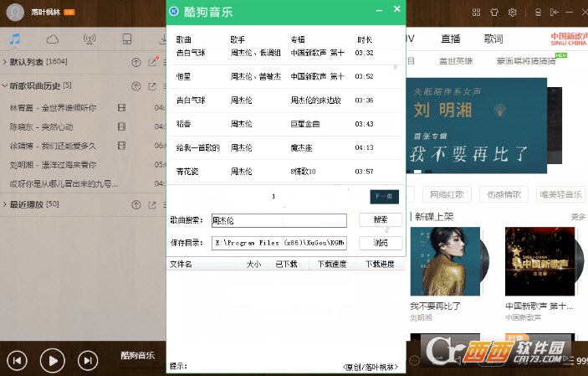Image resolution: width=588 pixels, height=376 pixels.
Task: Click upload icon for 默认列表 row
Action: pos(136,63)
